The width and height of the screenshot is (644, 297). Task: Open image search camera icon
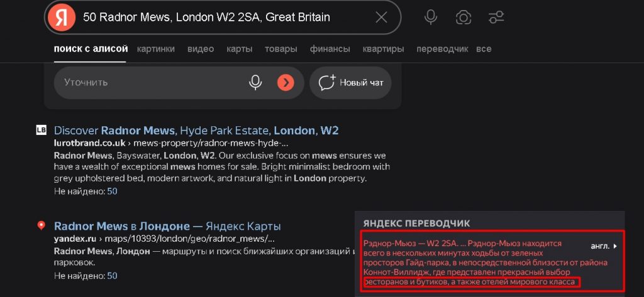point(464,17)
